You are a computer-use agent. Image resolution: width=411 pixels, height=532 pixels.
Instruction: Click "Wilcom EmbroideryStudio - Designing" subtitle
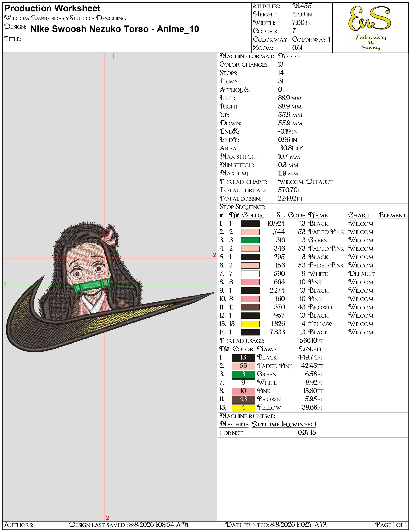[x=65, y=18]
